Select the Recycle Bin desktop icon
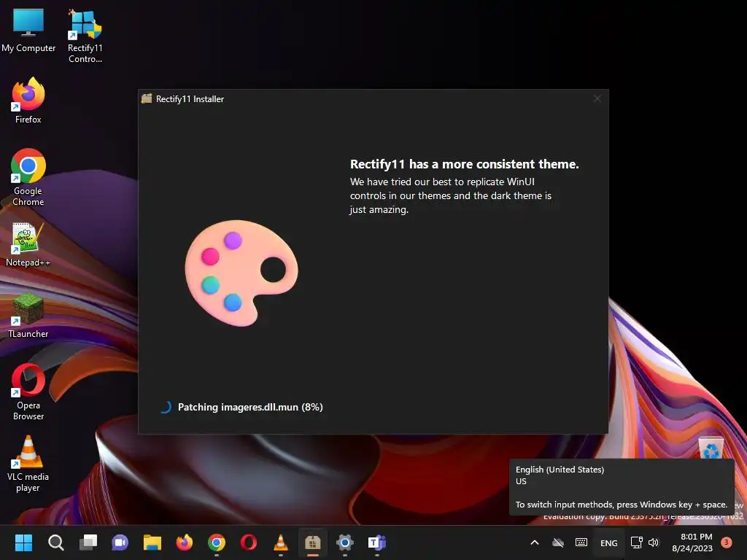This screenshot has height=560, width=747. pos(711,448)
